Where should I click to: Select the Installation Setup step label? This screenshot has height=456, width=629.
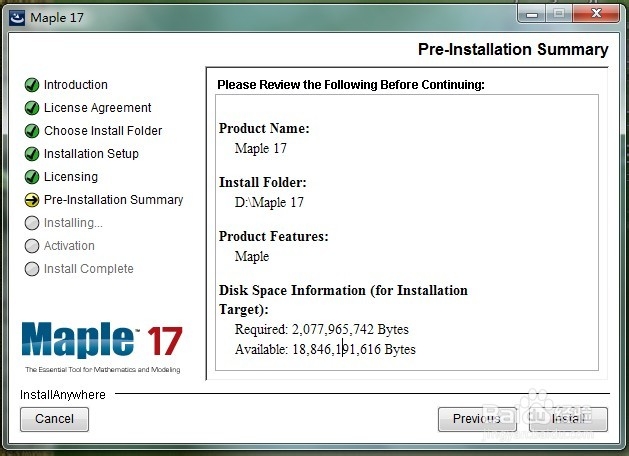91,154
